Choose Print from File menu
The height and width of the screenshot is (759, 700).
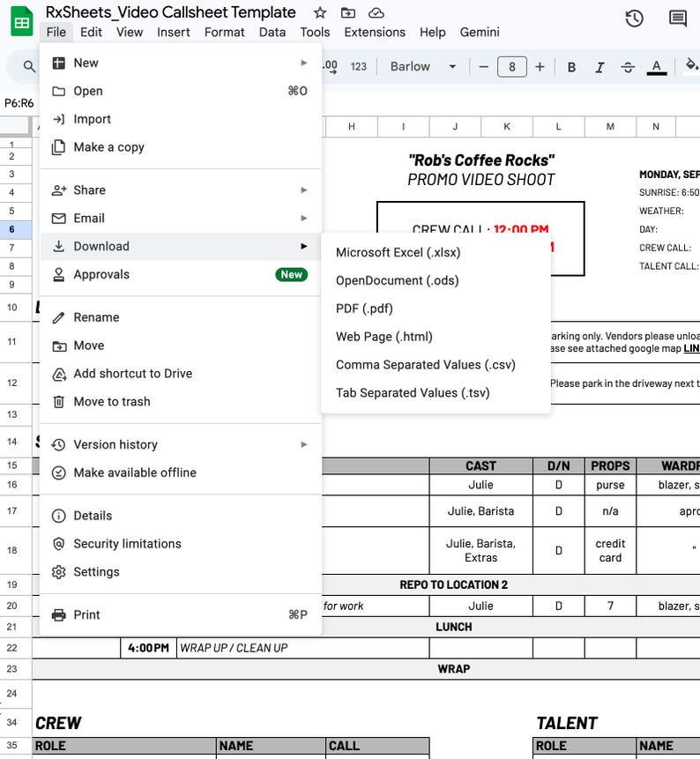[x=181, y=614]
